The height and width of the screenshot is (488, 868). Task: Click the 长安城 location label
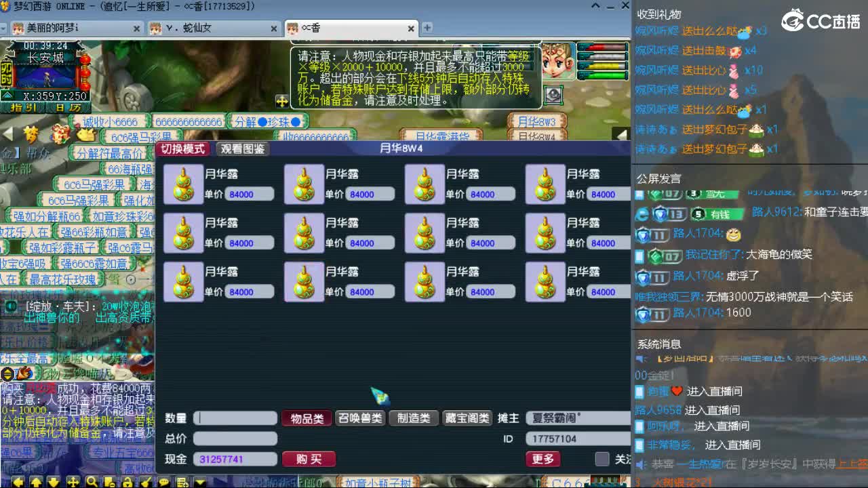46,58
